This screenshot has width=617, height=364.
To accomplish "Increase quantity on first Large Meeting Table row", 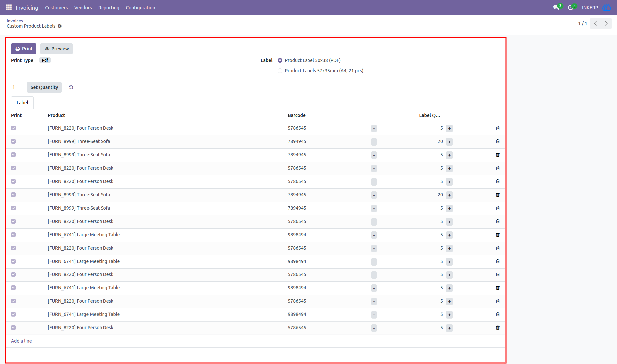I will pyautogui.click(x=449, y=235).
